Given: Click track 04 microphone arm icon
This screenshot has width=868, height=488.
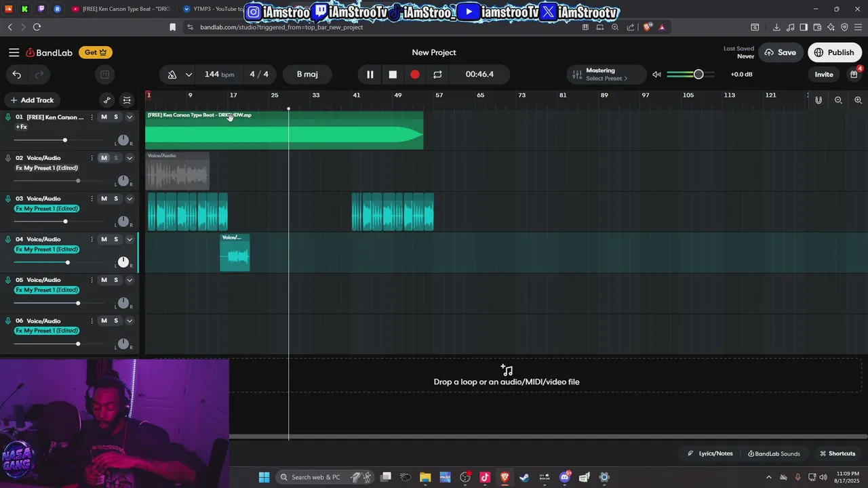Looking at the screenshot, I should (8, 239).
